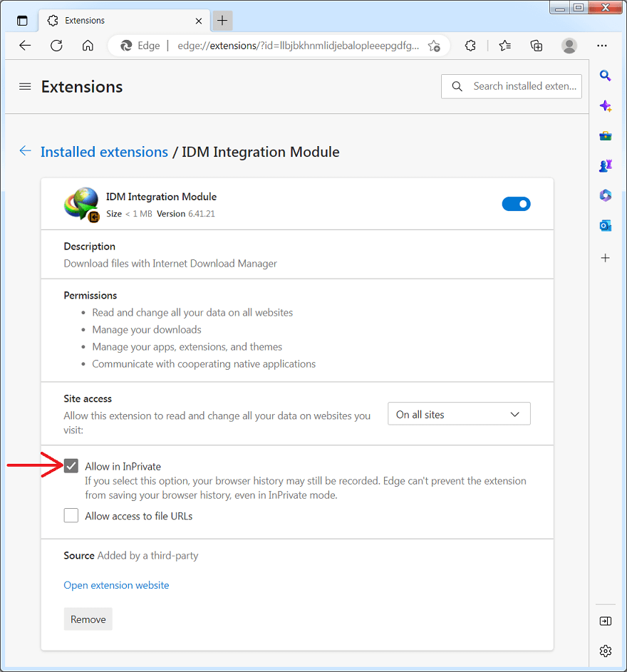
Task: Open Collections from the toolbar
Action: [537, 45]
